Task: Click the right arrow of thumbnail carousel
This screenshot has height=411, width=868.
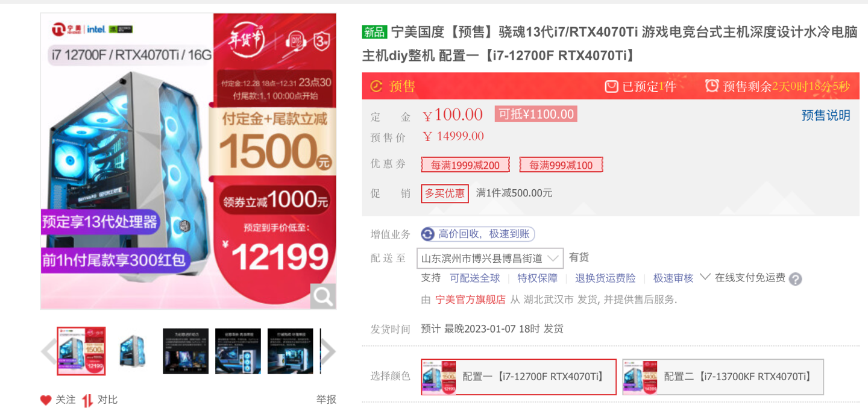Action: (328, 352)
